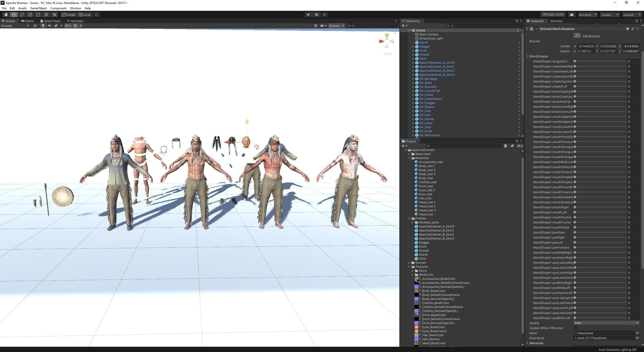Select the Scale tool
The image size is (644, 352).
point(30,15)
